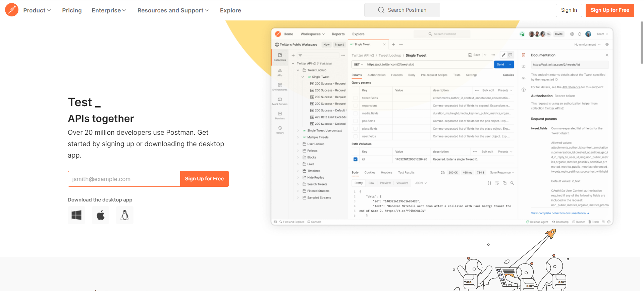Collapse the Tweet Lookup folder
This screenshot has height=291, width=644.
298,70
